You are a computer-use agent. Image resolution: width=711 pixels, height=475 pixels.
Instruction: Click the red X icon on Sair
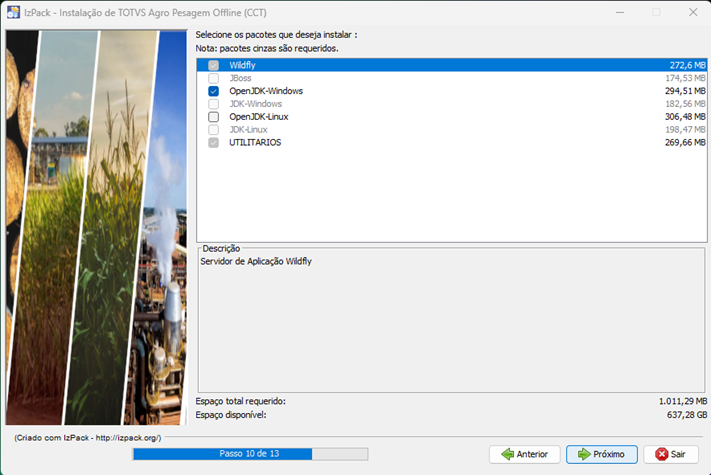tap(662, 454)
